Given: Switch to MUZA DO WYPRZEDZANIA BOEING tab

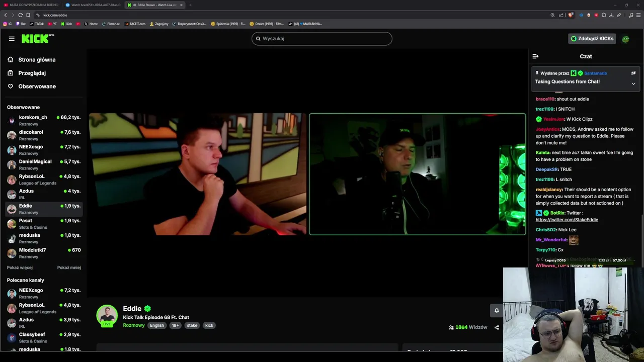Looking at the screenshot, I should (30, 5).
